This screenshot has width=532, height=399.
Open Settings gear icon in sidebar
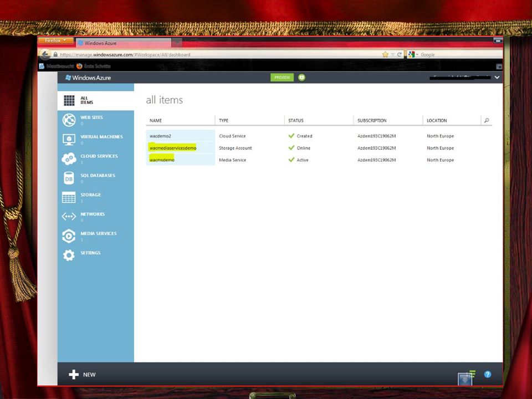(x=69, y=255)
